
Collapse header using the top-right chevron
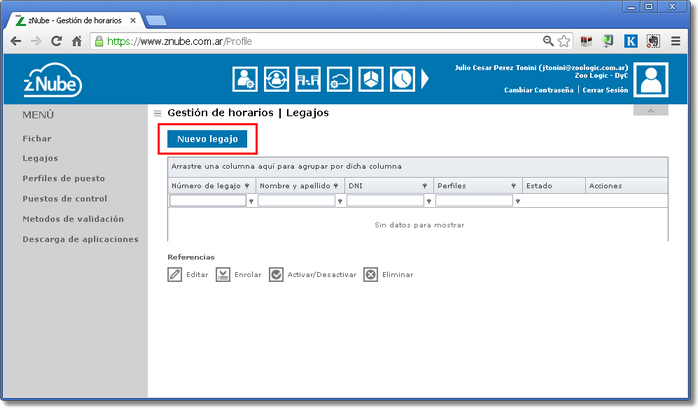pyautogui.click(x=650, y=110)
